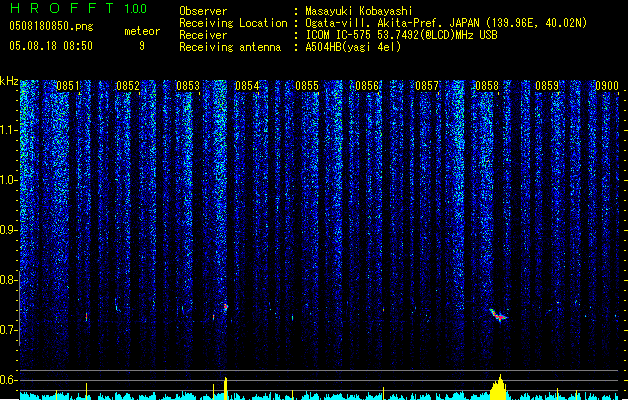The height and width of the screenshot is (400, 629).
Task: Click the 0852 time marker
Action: (x=128, y=86)
